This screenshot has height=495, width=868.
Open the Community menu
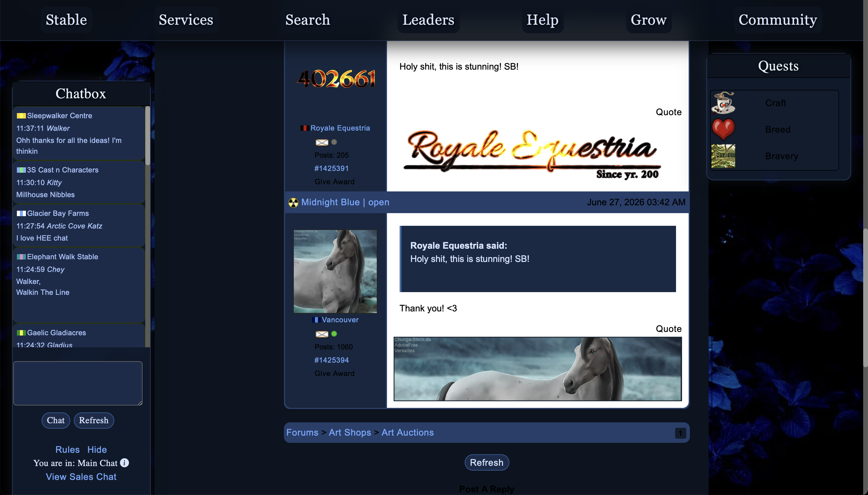[x=778, y=20]
